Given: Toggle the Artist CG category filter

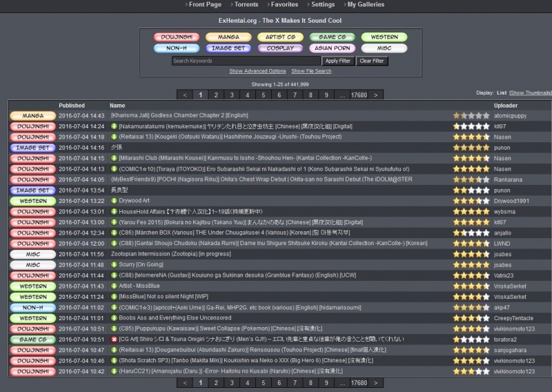Looking at the screenshot, I should click(281, 37).
